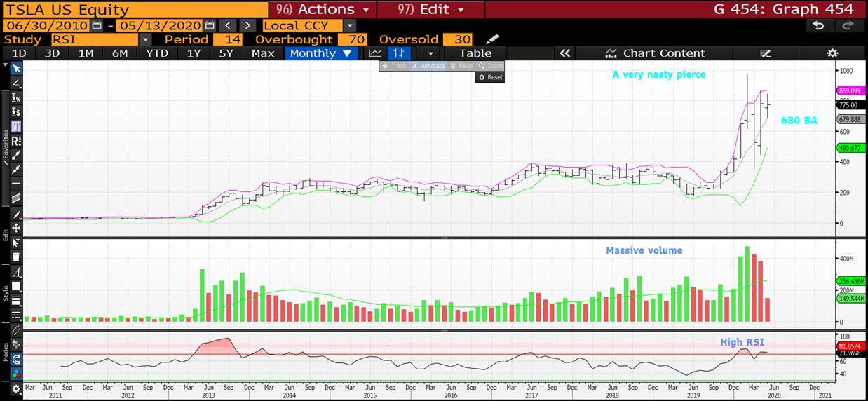The width and height of the screenshot is (868, 401).
Task: Select the R regression tool
Action: 15,141
